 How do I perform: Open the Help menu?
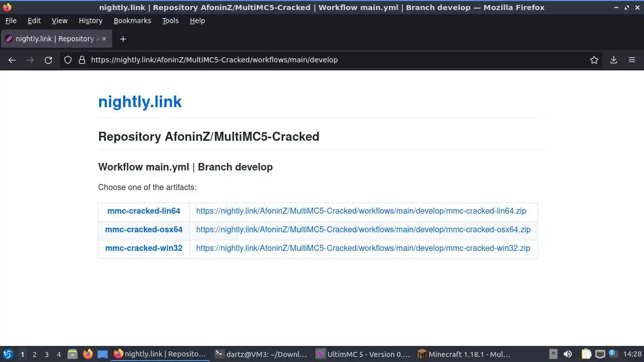tap(197, 21)
